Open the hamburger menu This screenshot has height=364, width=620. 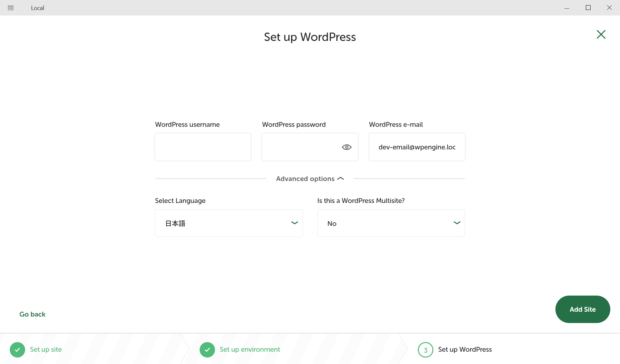click(x=11, y=8)
